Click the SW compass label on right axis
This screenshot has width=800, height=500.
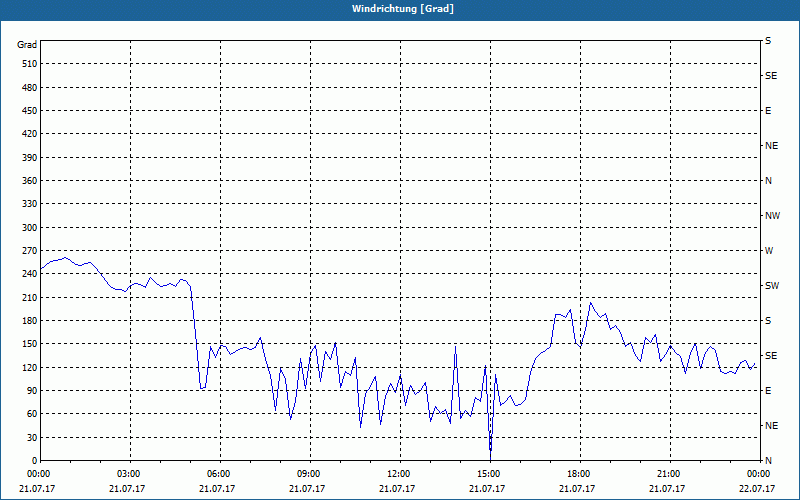pos(772,286)
